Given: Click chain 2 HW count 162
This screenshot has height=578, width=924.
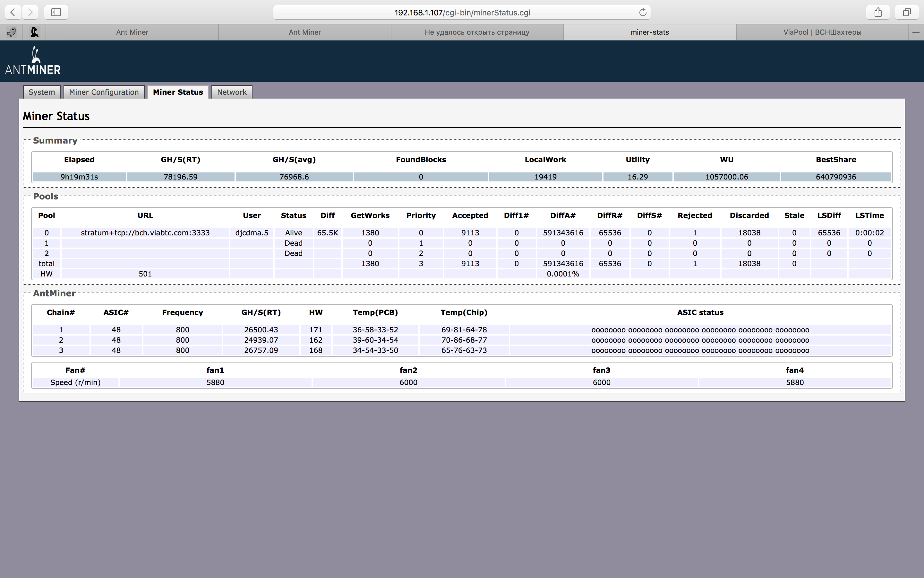Looking at the screenshot, I should [x=316, y=340].
